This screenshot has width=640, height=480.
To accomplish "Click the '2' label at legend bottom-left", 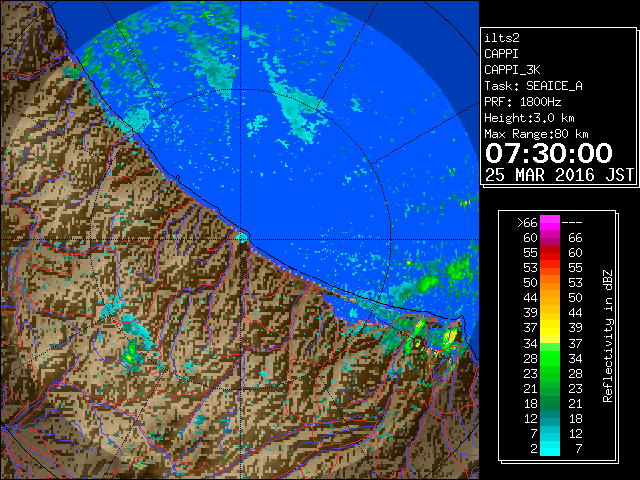I will point(534,449).
